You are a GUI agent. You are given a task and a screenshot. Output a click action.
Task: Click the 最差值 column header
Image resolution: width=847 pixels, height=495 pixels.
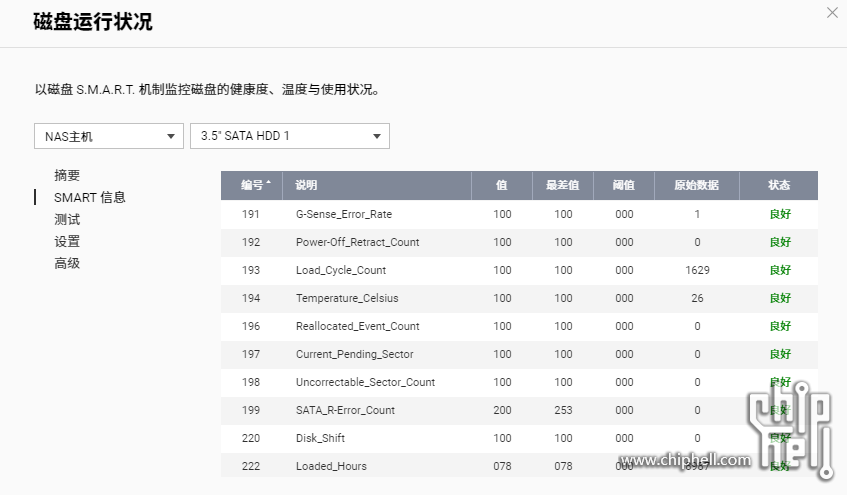562,185
